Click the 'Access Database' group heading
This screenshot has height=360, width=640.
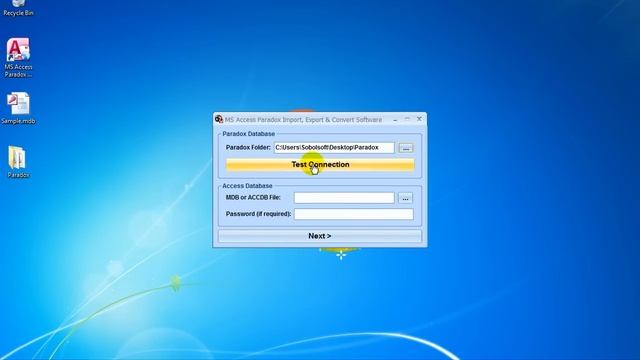click(247, 186)
